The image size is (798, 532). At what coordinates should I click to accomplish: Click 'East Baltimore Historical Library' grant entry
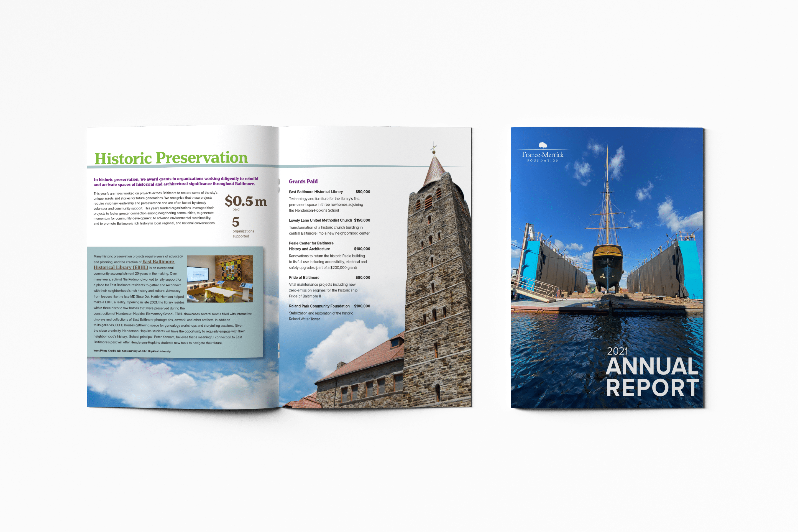point(316,192)
